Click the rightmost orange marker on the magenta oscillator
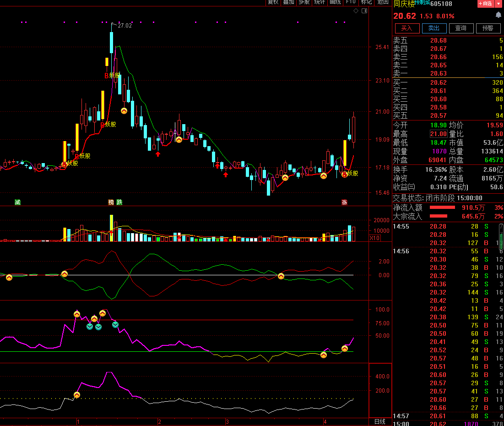This screenshot has height=426, width=504. tap(345, 349)
